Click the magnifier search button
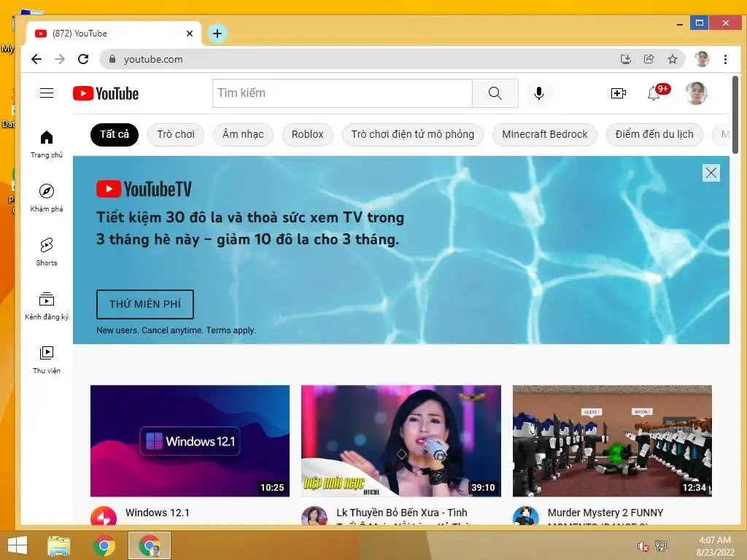The image size is (747, 560). (495, 93)
